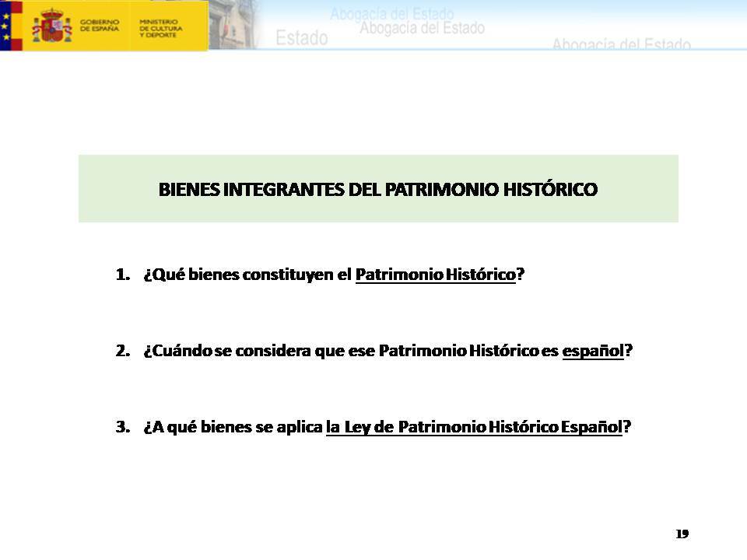Screen dimensions: 747x560
Task: Click the 'Gobierno de España' text
Action: [x=99, y=25]
